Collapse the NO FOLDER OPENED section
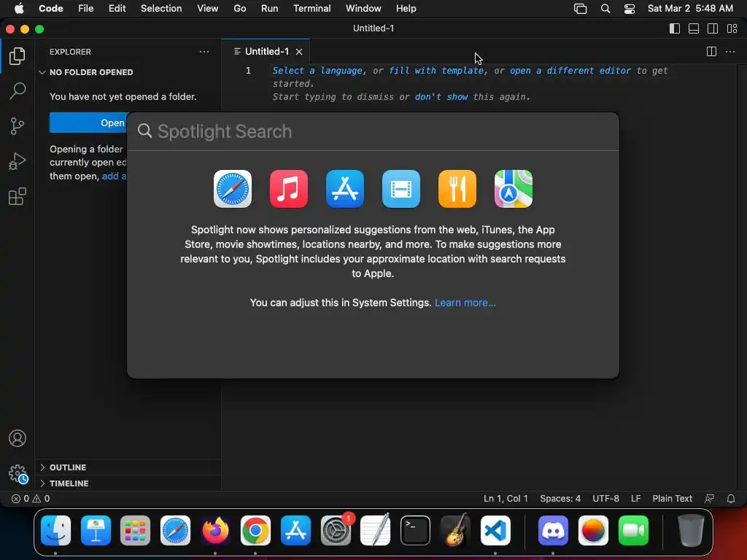747x560 pixels. [x=128, y=72]
